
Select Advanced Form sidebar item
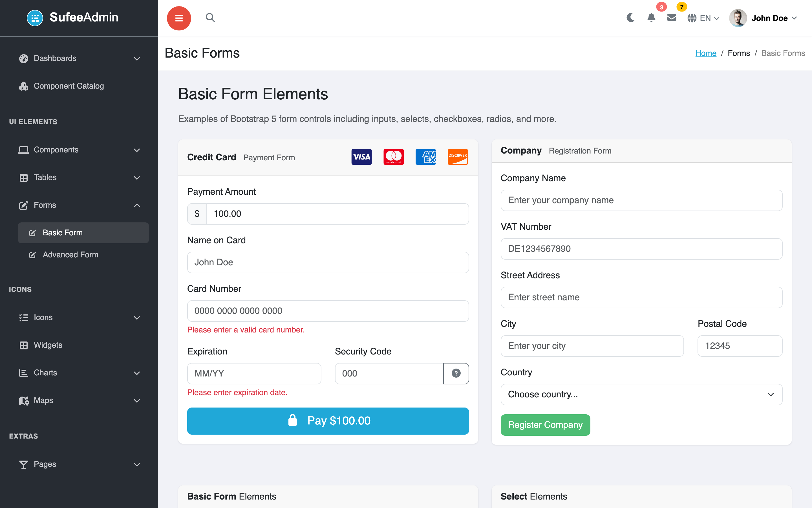83,255
